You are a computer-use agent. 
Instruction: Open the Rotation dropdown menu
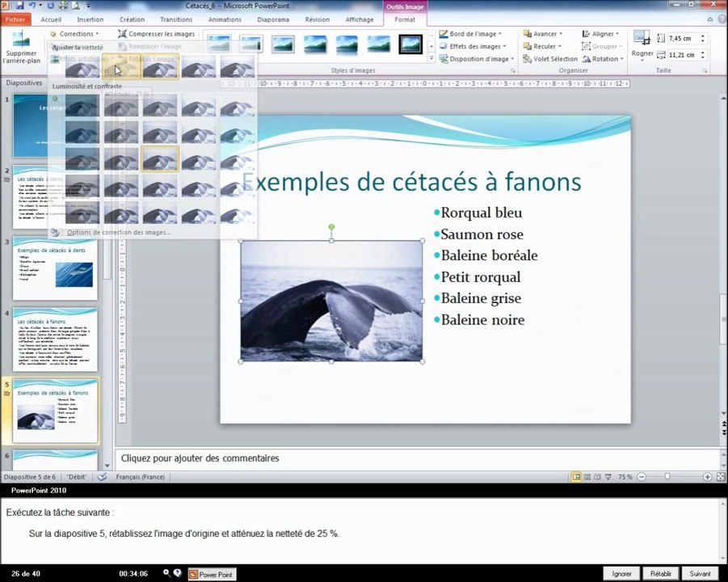pyautogui.click(x=603, y=59)
